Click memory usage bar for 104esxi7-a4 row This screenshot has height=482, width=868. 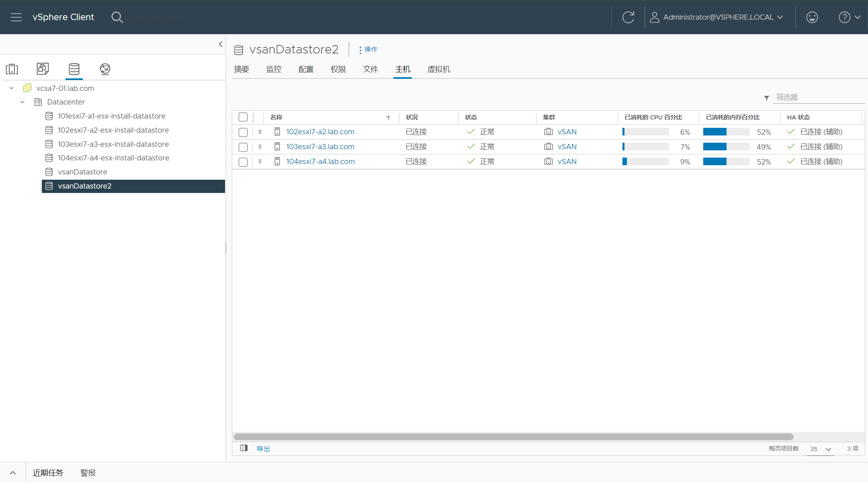click(726, 162)
